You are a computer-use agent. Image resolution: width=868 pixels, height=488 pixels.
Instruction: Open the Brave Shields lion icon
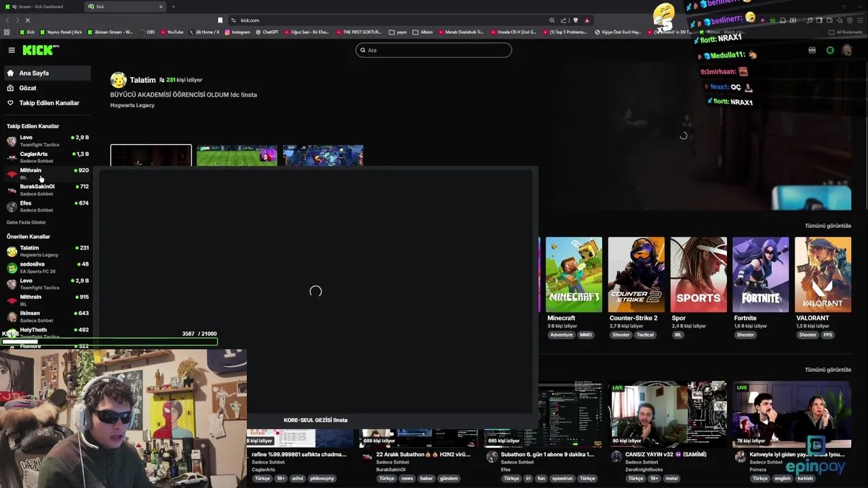(x=576, y=20)
